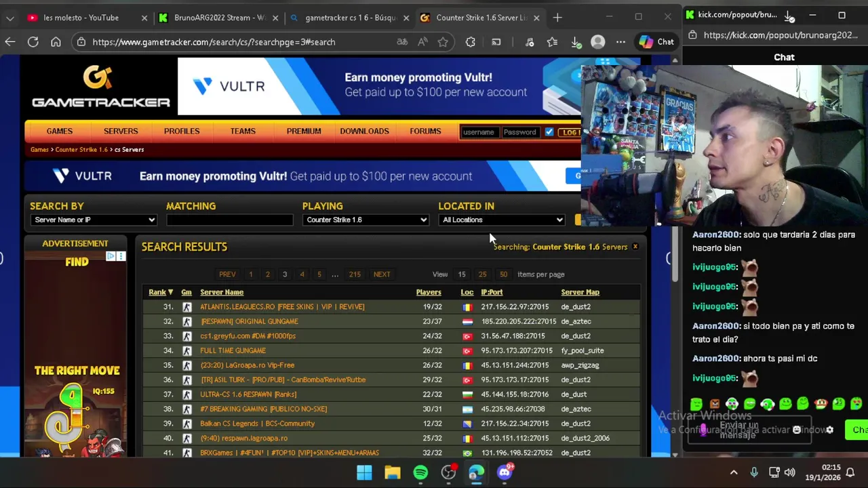Click the GameTracker logo
Screen dimensions: 868x488
click(100, 87)
